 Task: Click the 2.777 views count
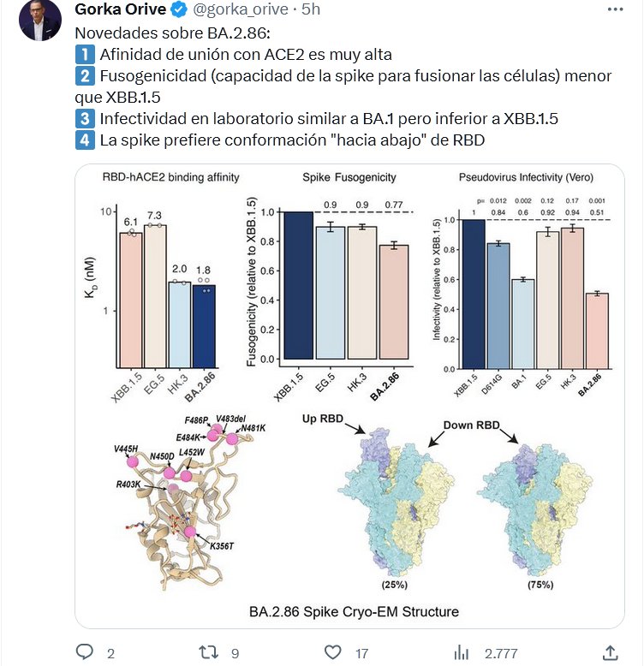click(x=501, y=653)
